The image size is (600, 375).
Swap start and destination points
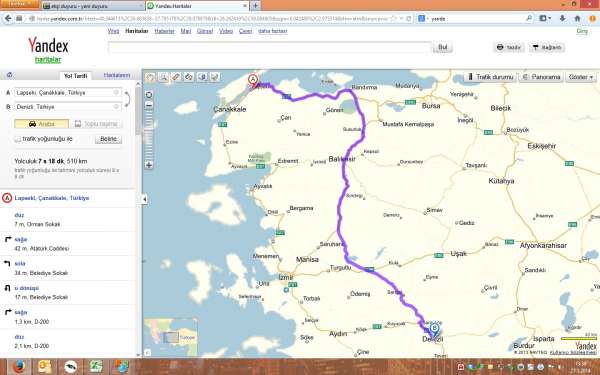click(x=127, y=99)
